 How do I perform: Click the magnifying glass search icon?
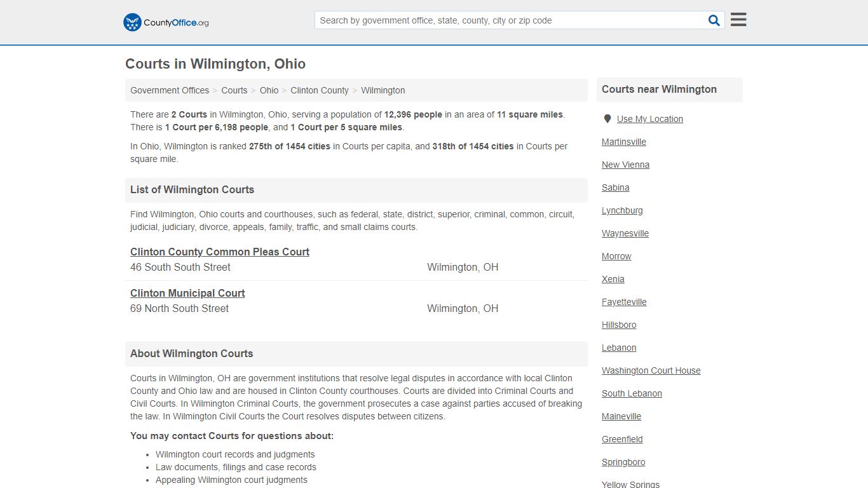(x=714, y=20)
